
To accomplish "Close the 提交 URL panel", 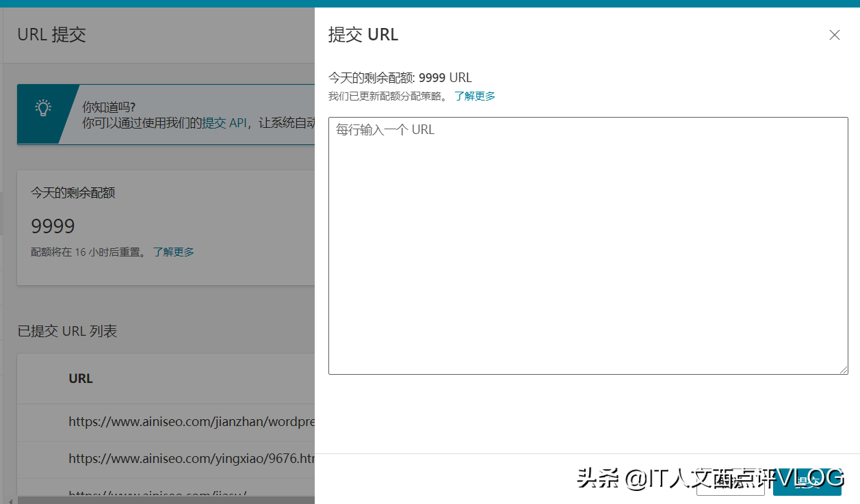I will tap(834, 35).
